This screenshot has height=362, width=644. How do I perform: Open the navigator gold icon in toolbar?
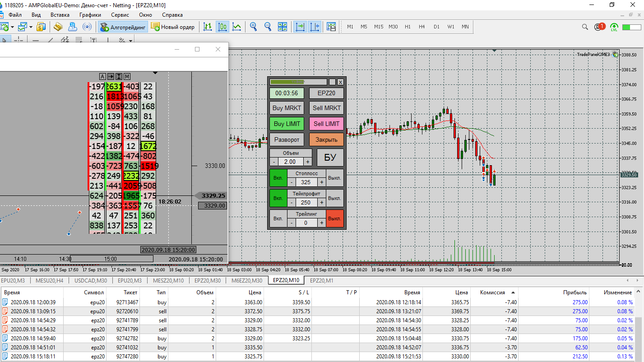(58, 27)
